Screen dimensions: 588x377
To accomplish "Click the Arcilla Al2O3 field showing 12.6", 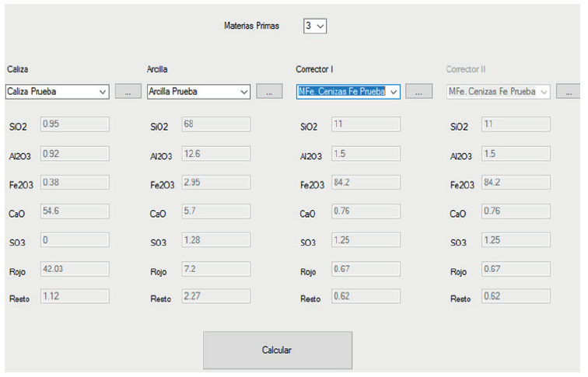I will point(215,154).
